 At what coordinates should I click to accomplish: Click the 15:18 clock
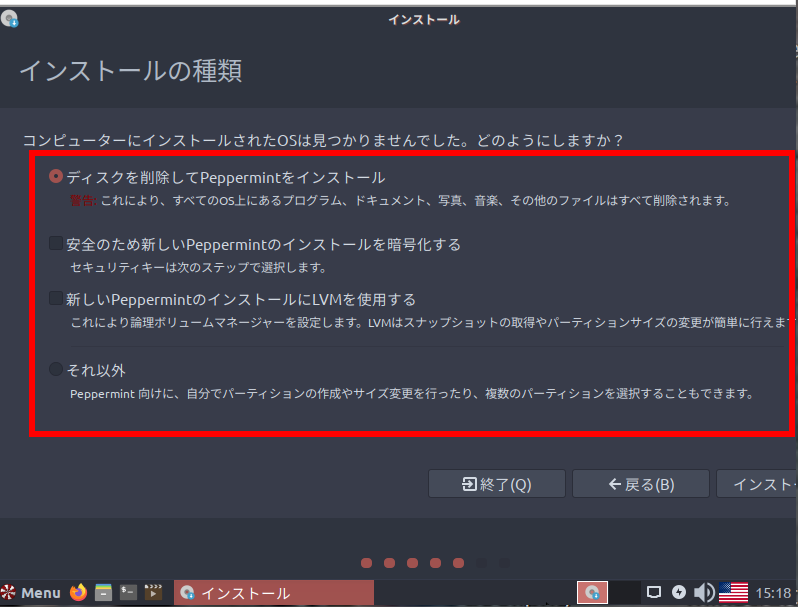773,593
